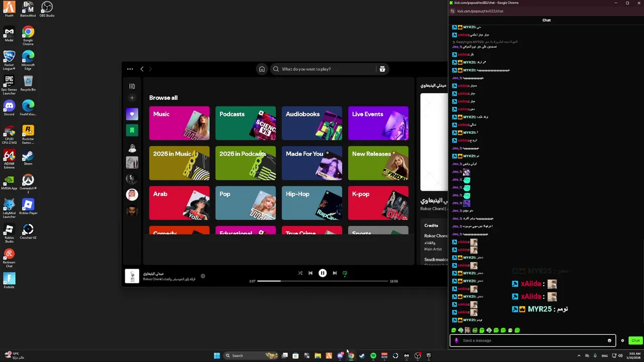Image resolution: width=644 pixels, height=362 pixels.
Task: Open the Fortnite desktop shortcut
Action: 9,281
